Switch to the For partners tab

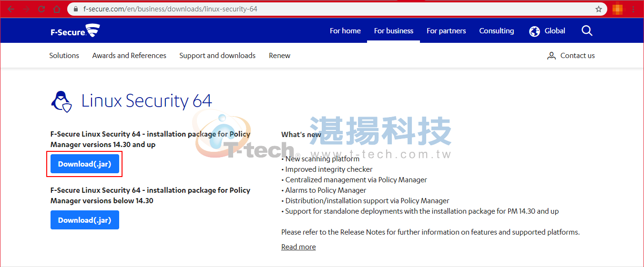tap(446, 31)
